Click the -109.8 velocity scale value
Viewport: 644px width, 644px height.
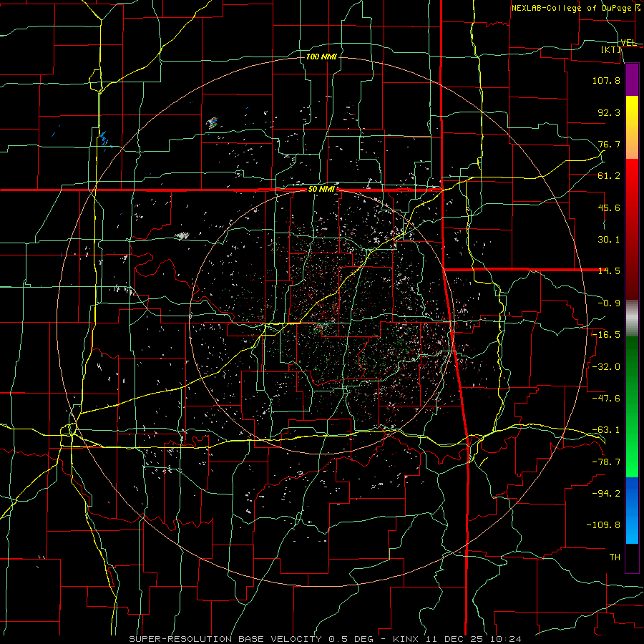pyautogui.click(x=603, y=525)
